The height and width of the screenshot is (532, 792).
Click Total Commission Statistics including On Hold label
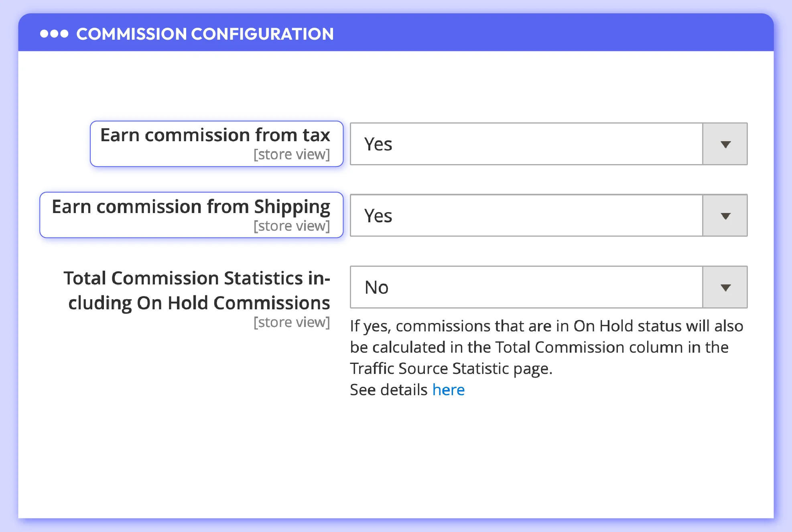tap(197, 290)
